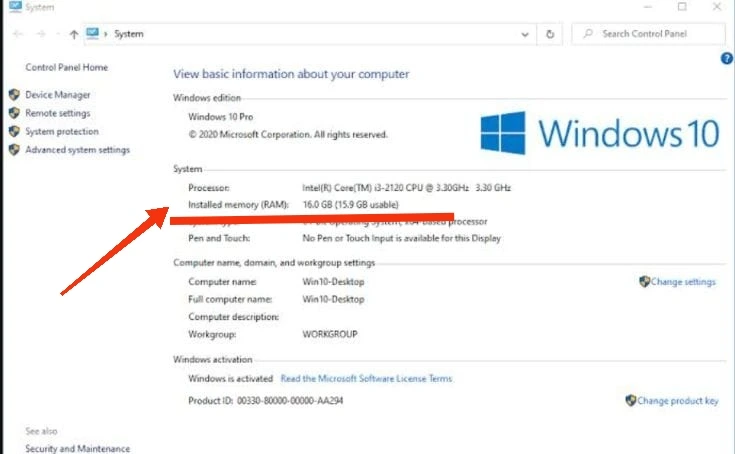Go up one level with the up arrow
This screenshot has height=454, width=735.
74,34
